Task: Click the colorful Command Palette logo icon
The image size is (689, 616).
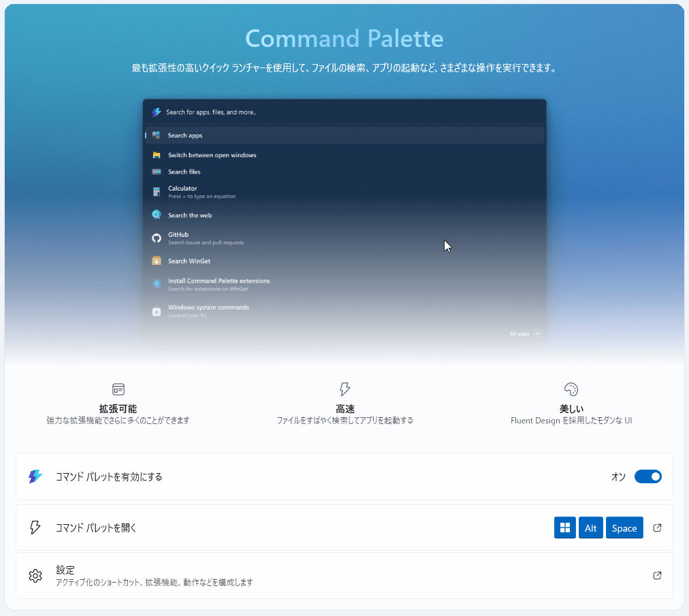Action: [35, 476]
